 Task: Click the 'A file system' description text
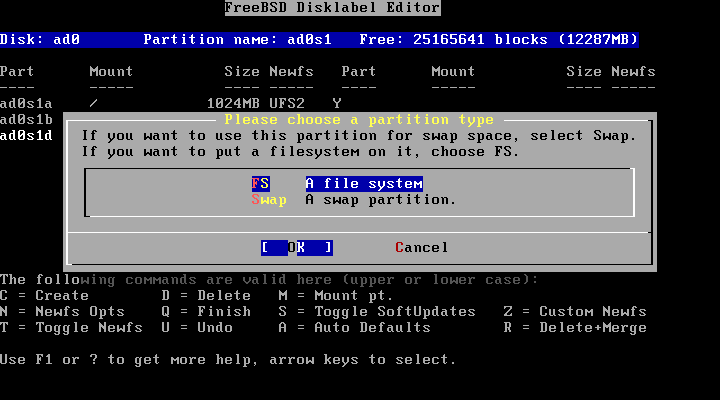364,184
